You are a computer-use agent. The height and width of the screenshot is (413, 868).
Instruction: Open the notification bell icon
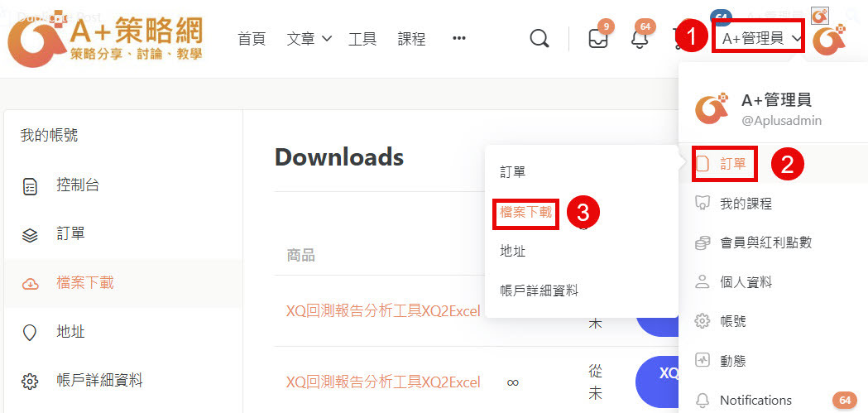click(x=640, y=39)
